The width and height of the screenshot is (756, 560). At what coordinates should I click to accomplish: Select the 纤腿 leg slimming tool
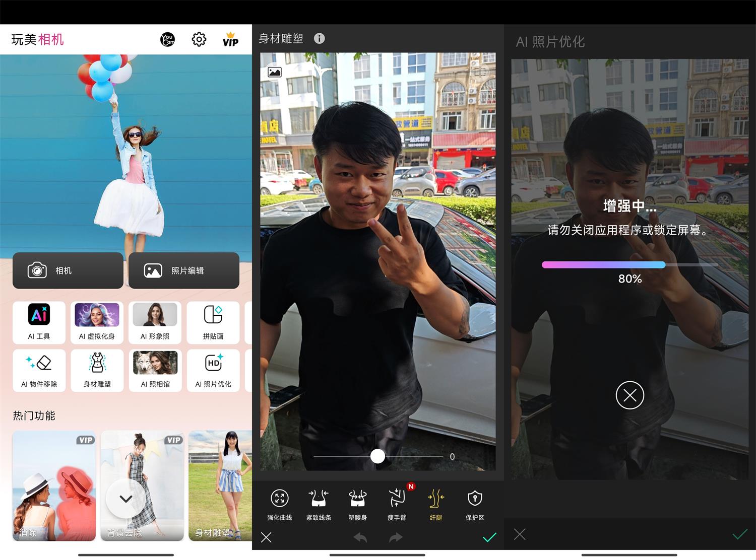coord(435,504)
